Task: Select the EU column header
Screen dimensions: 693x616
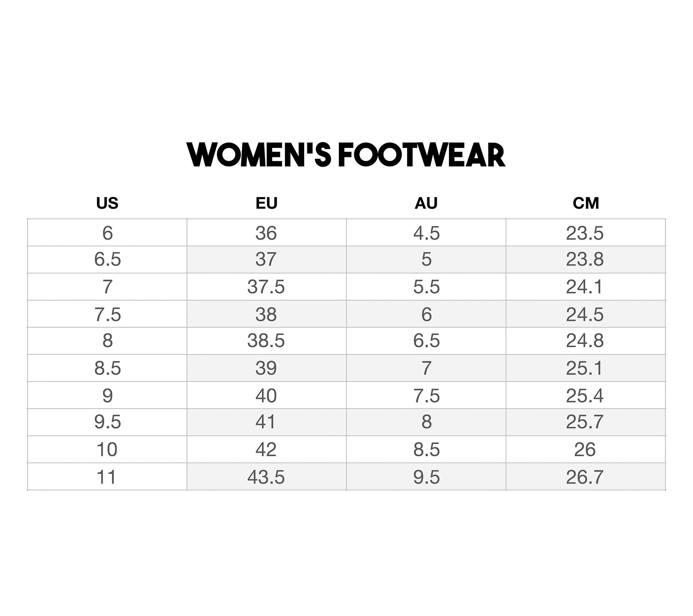Action: pos(266,203)
